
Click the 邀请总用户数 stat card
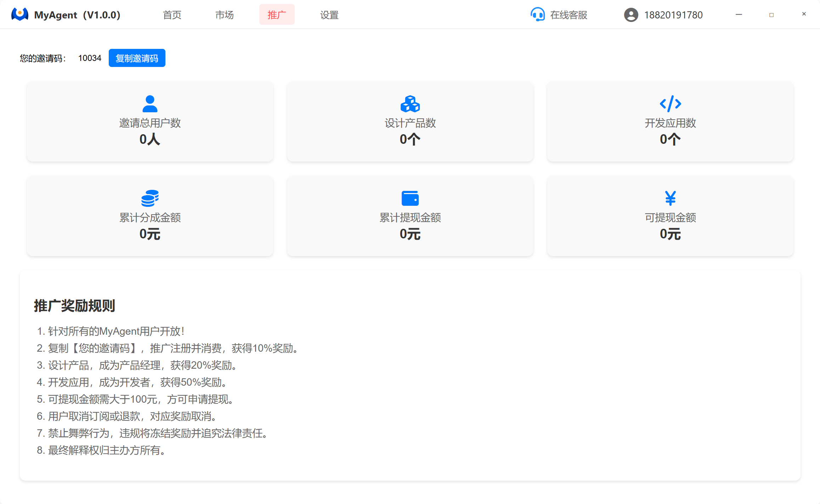click(149, 121)
